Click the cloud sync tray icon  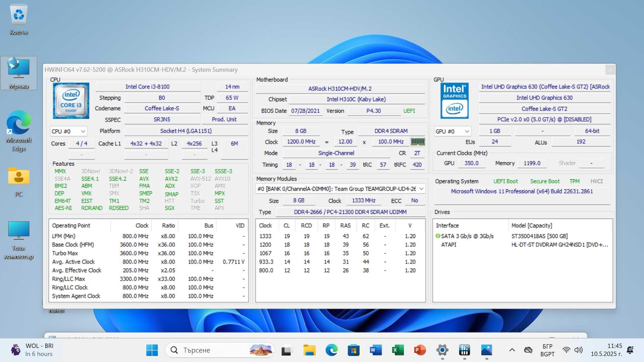pos(528,350)
